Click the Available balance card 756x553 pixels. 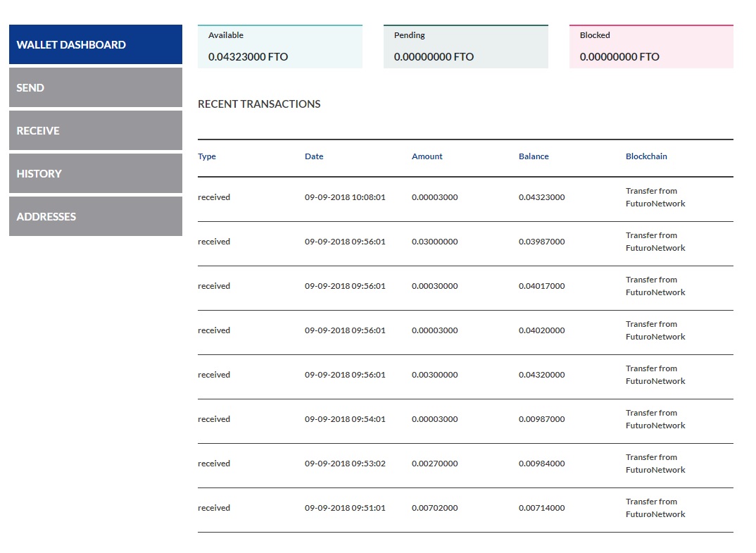click(x=280, y=46)
